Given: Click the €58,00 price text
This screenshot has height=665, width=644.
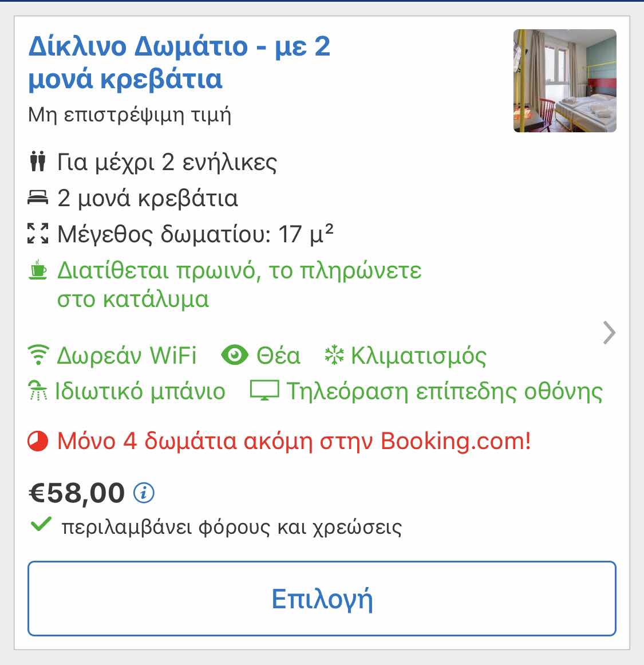Looking at the screenshot, I should coord(77,493).
